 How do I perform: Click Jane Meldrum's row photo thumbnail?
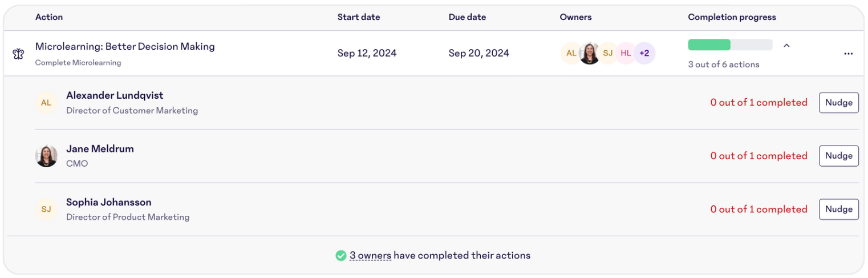tap(46, 156)
